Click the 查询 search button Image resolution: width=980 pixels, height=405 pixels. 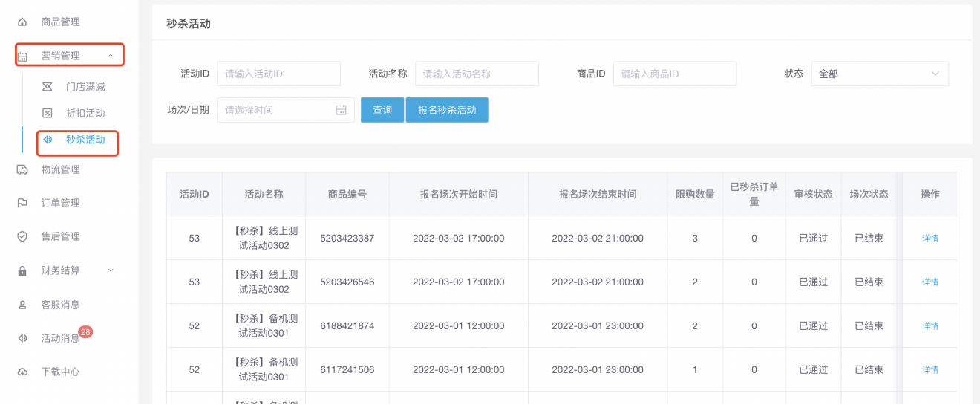pos(382,110)
